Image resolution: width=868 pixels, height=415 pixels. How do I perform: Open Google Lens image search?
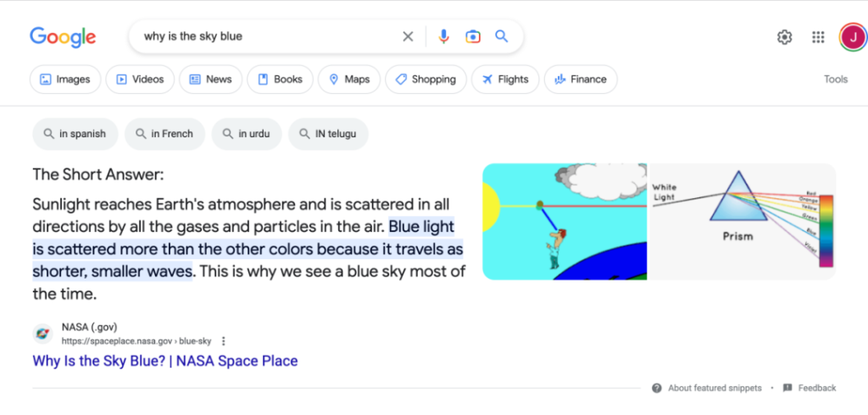(472, 36)
